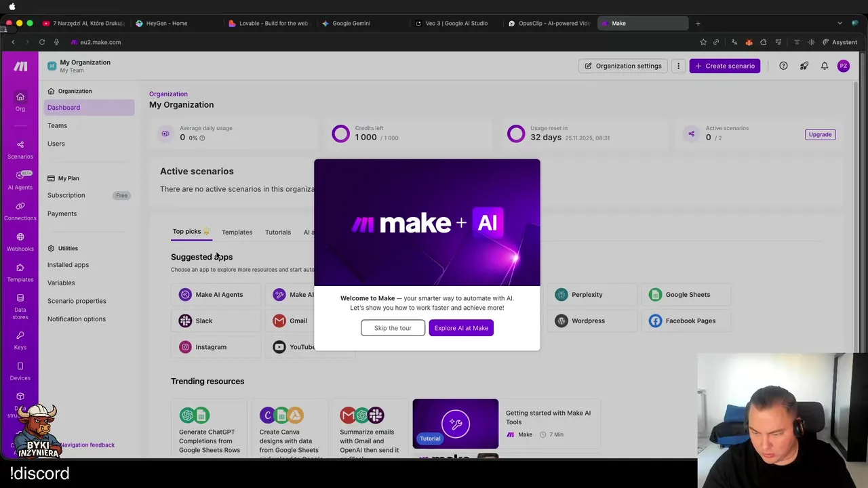
Task: Click the Make AI Agents app icon
Action: pyautogui.click(x=185, y=294)
